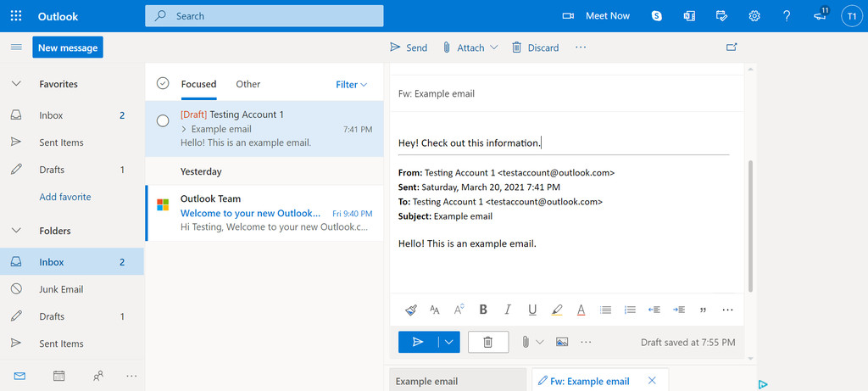Open the Outlook calendar day view icon

(689, 16)
